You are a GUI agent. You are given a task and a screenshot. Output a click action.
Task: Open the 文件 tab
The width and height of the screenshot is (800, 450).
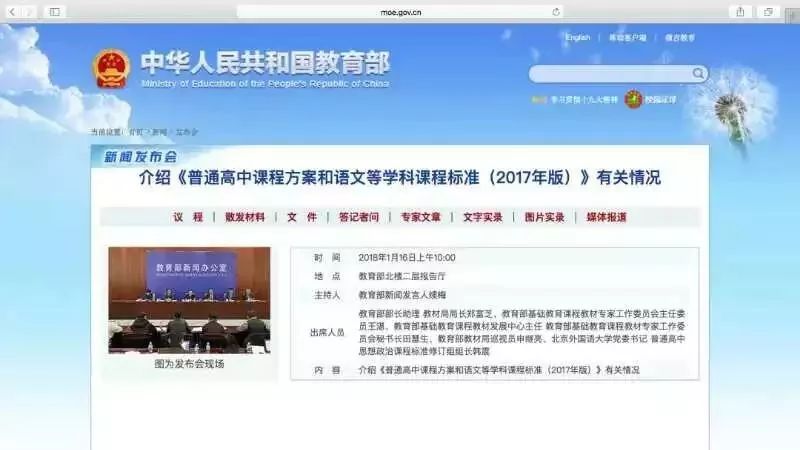(302, 217)
